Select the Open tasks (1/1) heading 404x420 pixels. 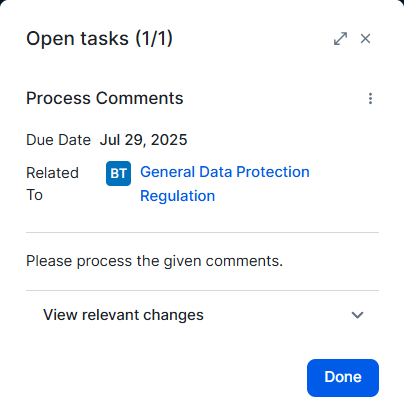99,39
